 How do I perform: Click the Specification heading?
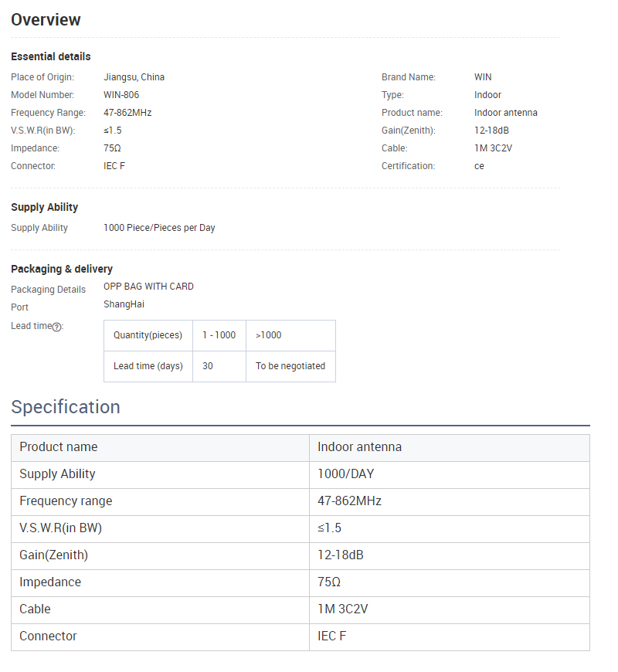[x=66, y=407]
